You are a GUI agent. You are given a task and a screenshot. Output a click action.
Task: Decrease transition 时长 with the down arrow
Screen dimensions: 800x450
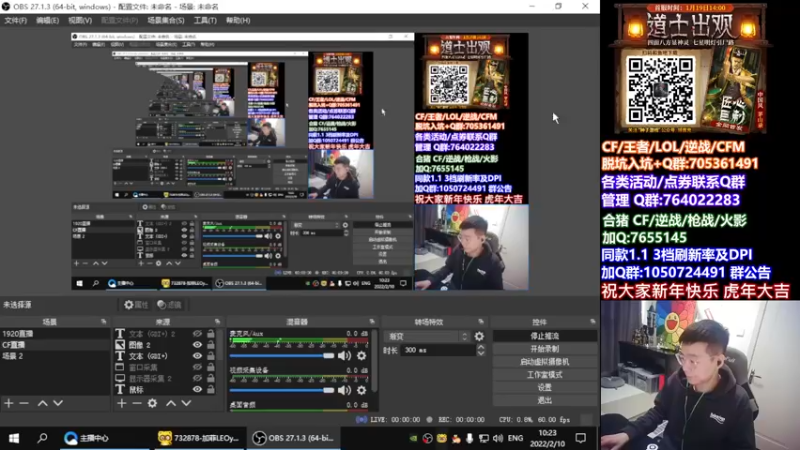(x=481, y=353)
